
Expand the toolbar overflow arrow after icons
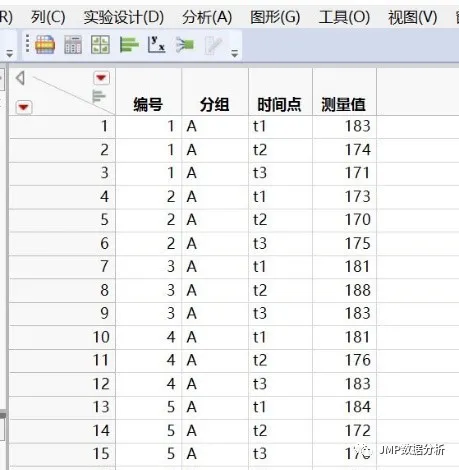tap(235, 53)
